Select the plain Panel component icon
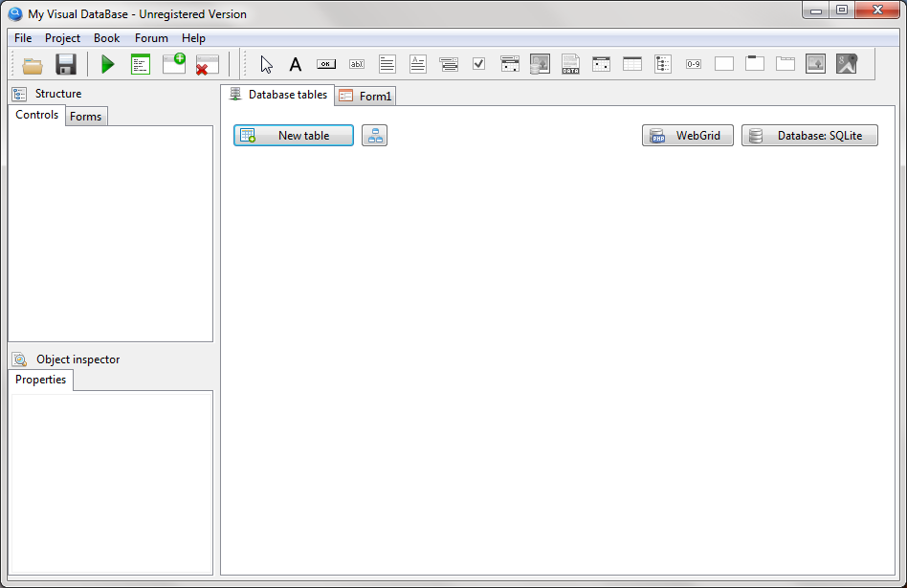907x588 pixels. (724, 64)
